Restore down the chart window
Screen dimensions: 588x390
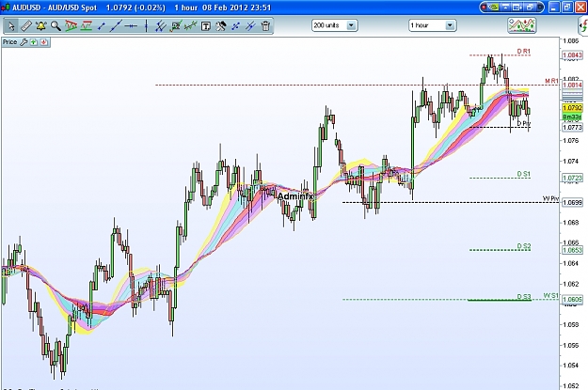click(566, 8)
